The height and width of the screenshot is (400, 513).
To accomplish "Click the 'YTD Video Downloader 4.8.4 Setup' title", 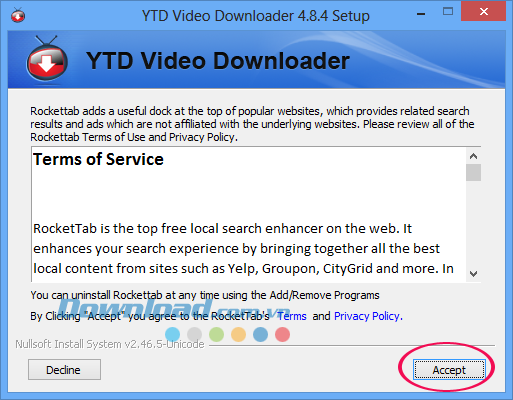I will (256, 16).
